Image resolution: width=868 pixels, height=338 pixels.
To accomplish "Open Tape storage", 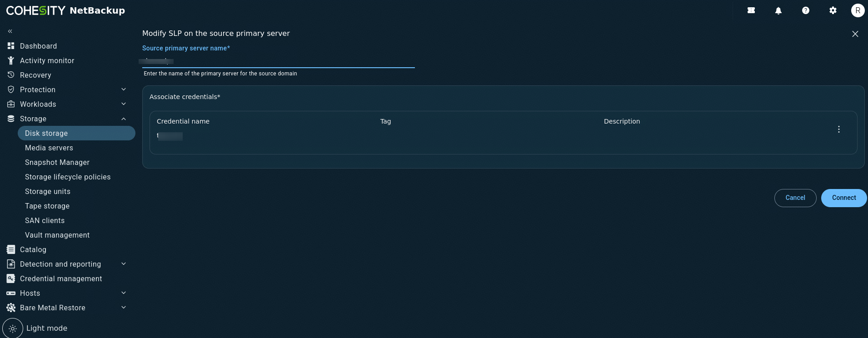I will click(47, 206).
